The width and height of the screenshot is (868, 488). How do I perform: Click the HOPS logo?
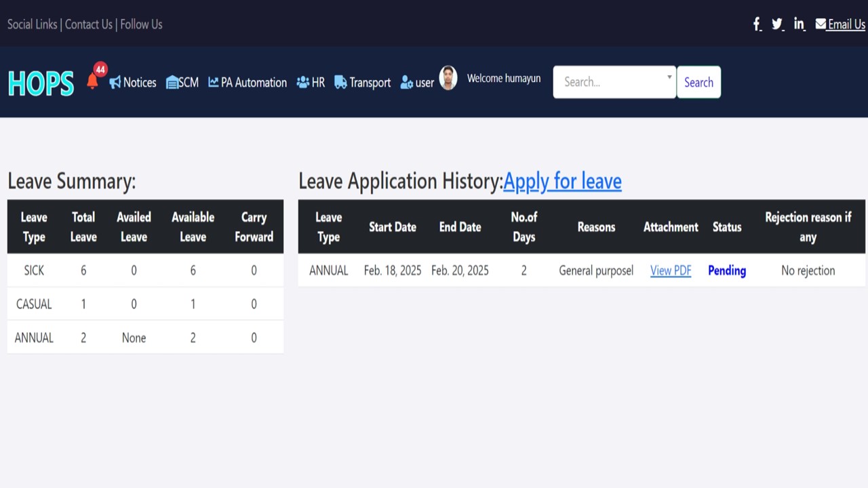click(x=41, y=83)
